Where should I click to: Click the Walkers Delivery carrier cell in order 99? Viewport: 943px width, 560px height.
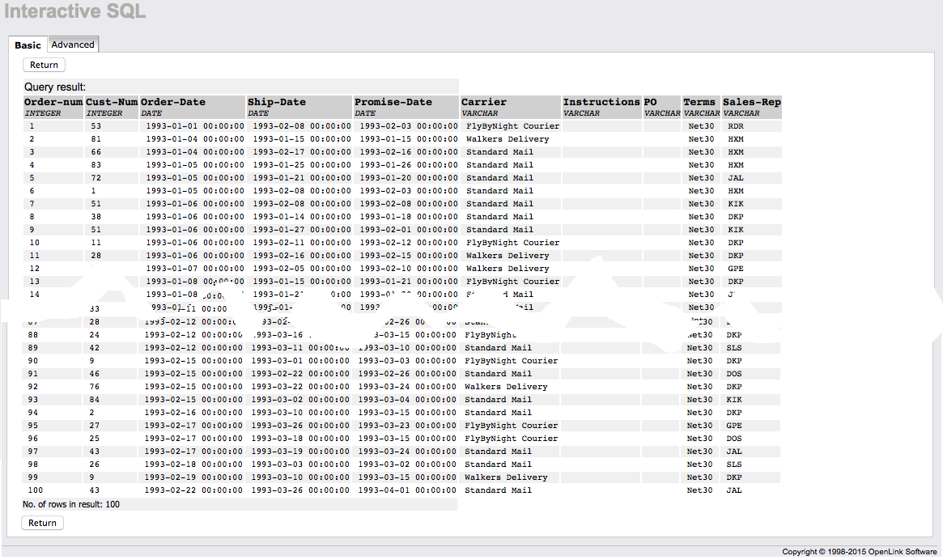click(507, 477)
